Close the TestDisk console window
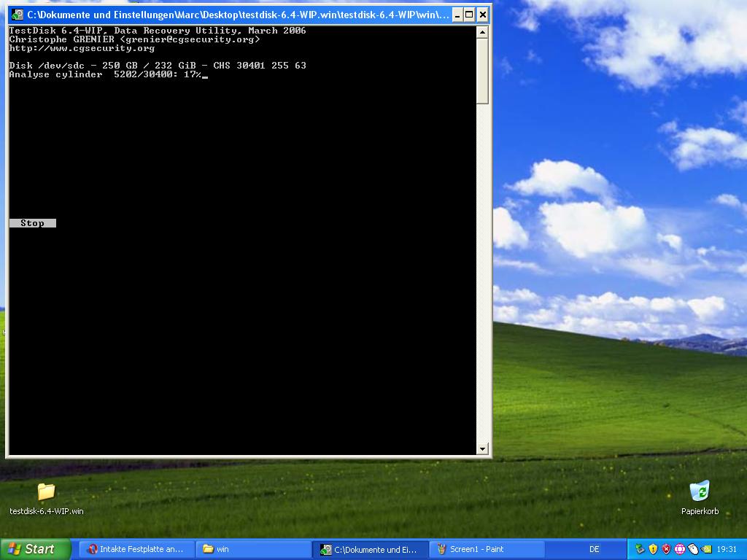This screenshot has height=560, width=747. 483,15
